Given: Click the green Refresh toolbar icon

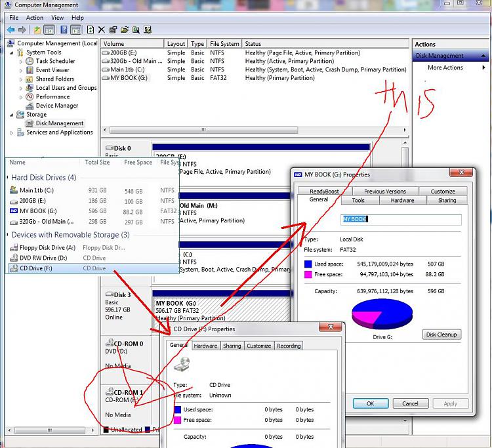Looking at the screenshot, I should [x=90, y=30].
